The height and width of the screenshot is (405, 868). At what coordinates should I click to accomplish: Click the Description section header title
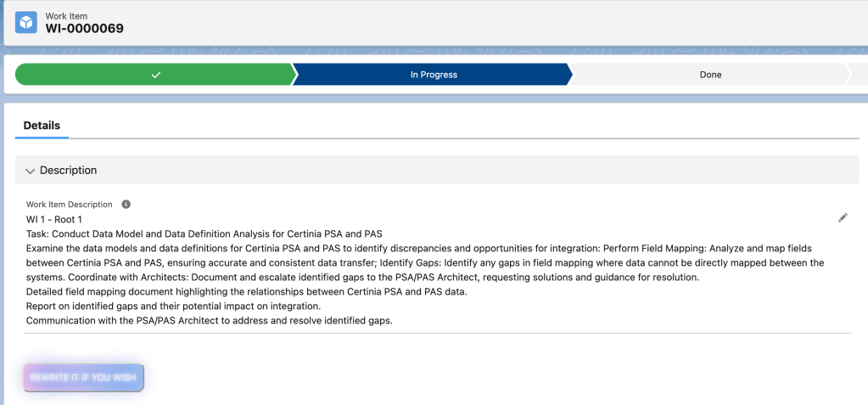[x=69, y=170]
